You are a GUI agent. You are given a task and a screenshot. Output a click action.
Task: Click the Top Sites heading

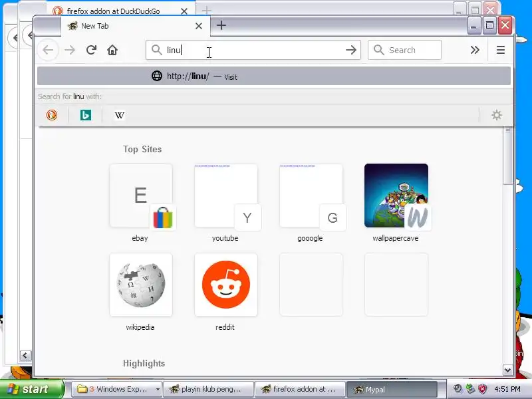click(x=142, y=149)
